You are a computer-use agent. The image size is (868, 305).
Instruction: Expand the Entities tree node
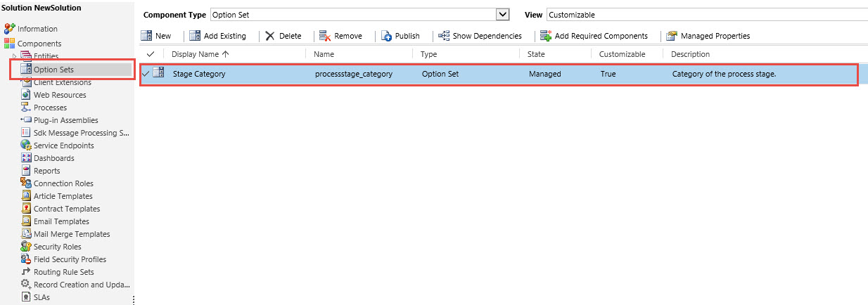tap(15, 56)
